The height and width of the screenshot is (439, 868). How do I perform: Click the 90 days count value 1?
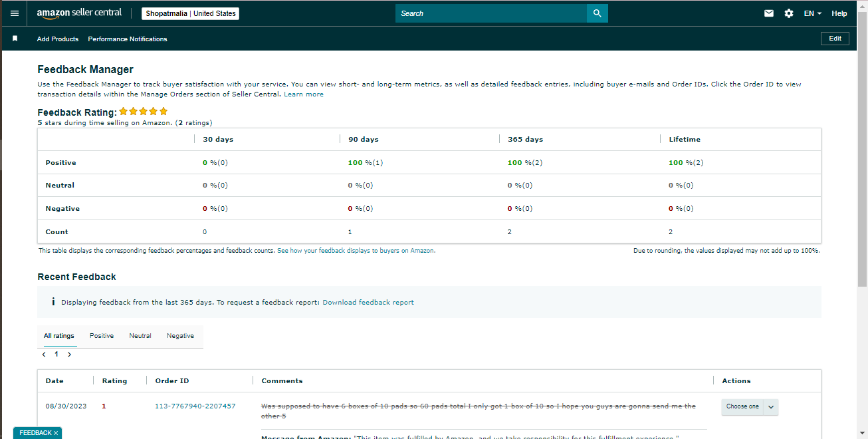350,232
